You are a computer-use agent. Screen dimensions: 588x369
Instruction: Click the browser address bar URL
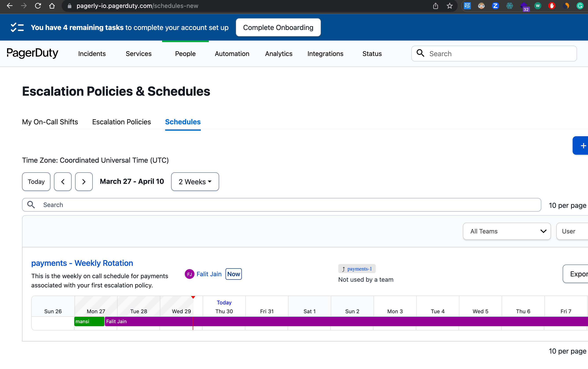pyautogui.click(x=137, y=6)
